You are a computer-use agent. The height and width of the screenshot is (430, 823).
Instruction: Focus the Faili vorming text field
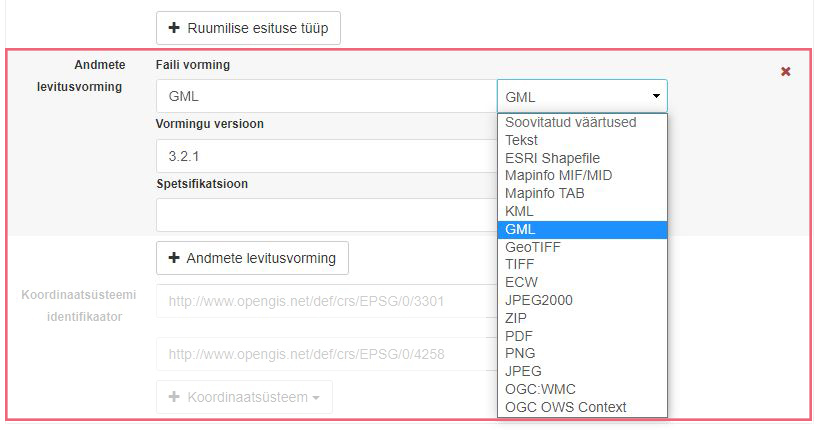tap(326, 96)
